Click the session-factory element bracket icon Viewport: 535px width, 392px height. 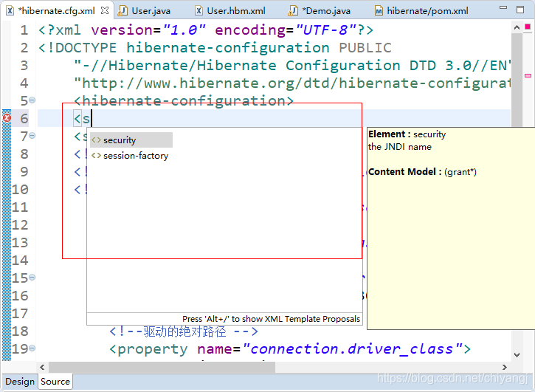point(96,156)
